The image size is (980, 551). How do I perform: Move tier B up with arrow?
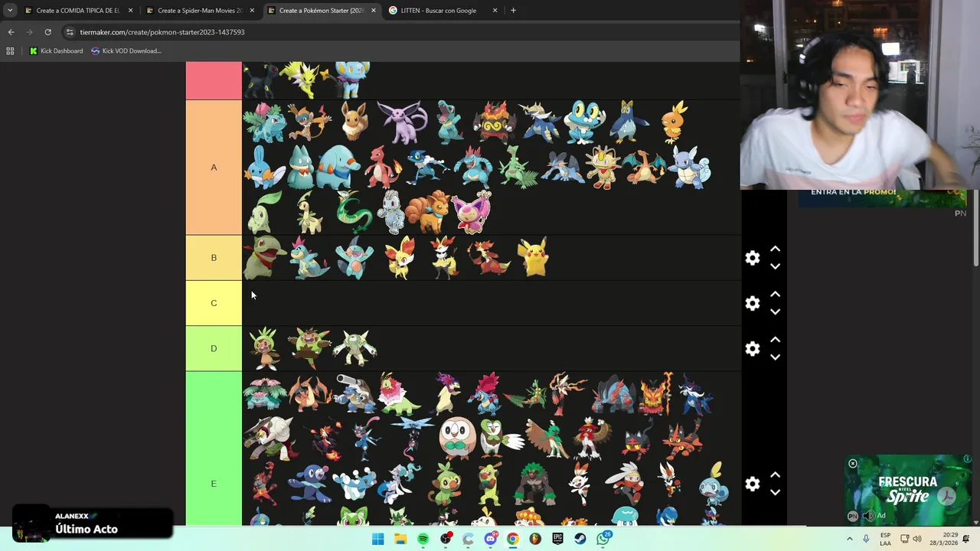pyautogui.click(x=775, y=249)
